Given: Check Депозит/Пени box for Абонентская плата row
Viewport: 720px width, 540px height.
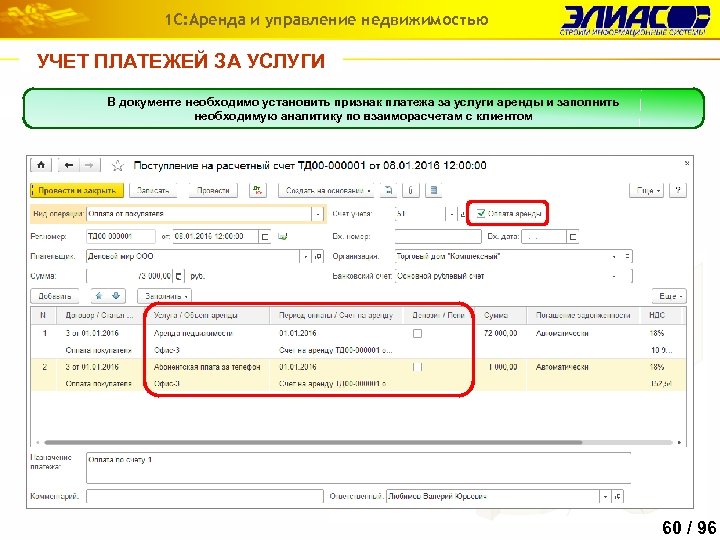Looking at the screenshot, I should coord(417,367).
